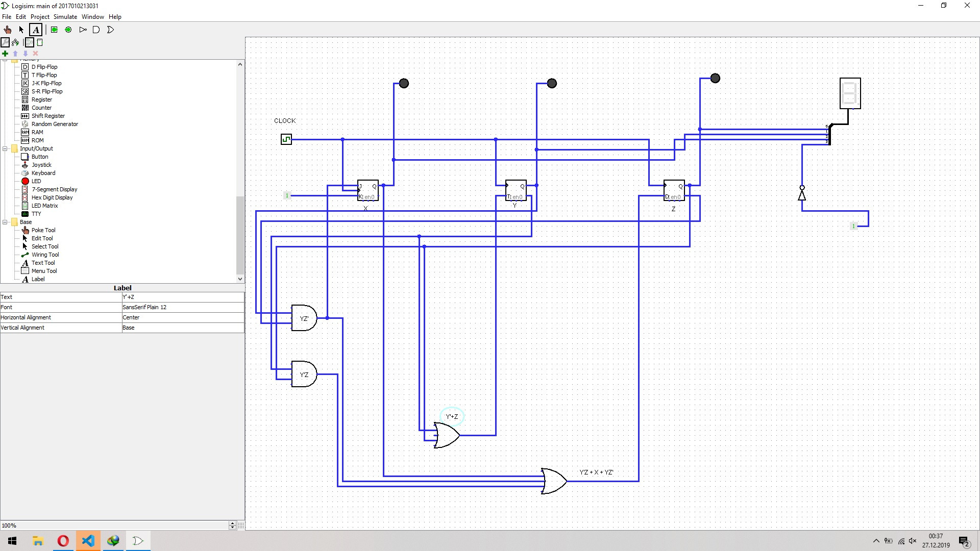Select Wiring Tool under Base

(45, 255)
